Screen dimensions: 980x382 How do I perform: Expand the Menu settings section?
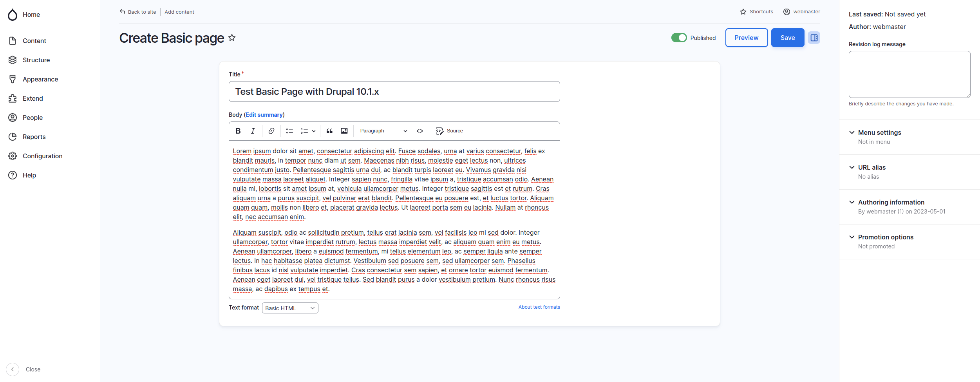click(879, 132)
